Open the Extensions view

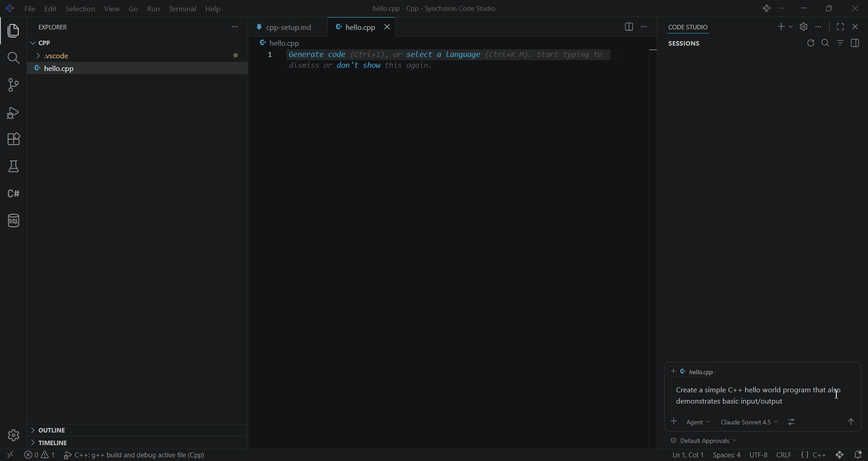pos(14,139)
